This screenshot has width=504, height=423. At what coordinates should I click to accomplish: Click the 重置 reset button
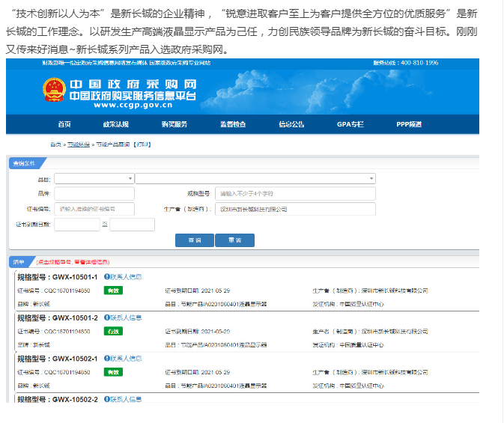pos(234,240)
